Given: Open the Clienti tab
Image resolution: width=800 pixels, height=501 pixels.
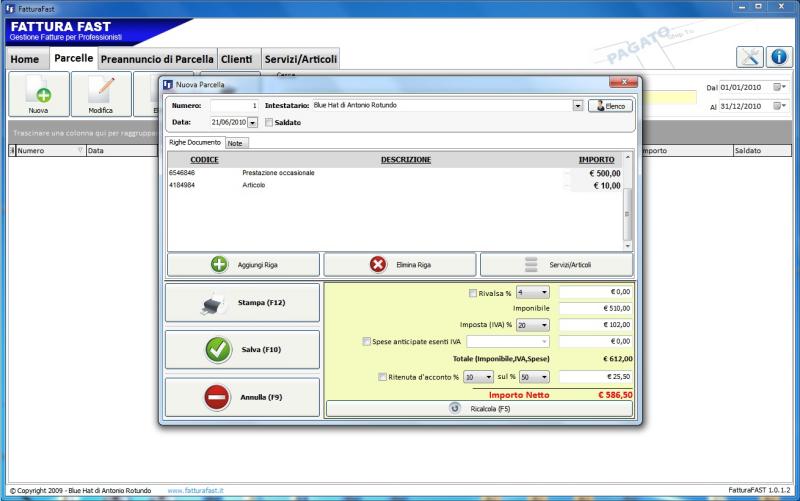Looking at the screenshot, I should pos(236,59).
